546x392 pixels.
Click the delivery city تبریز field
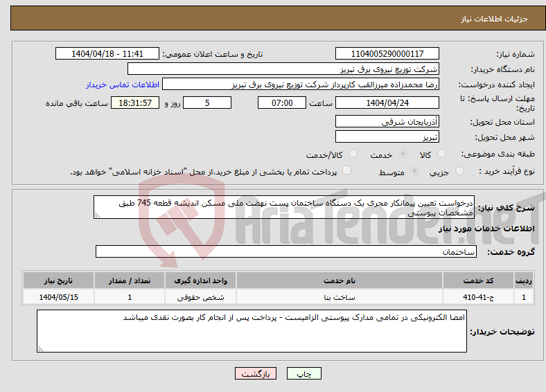click(x=387, y=136)
